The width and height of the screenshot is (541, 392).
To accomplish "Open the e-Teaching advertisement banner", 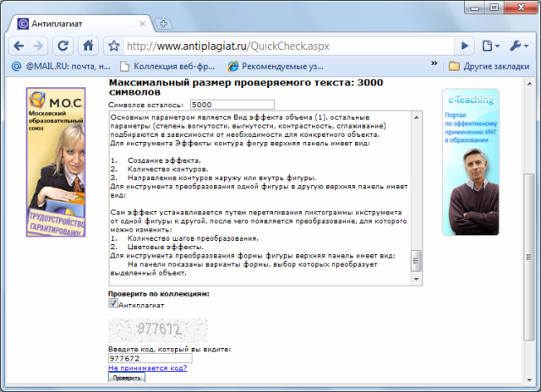I will 471,162.
